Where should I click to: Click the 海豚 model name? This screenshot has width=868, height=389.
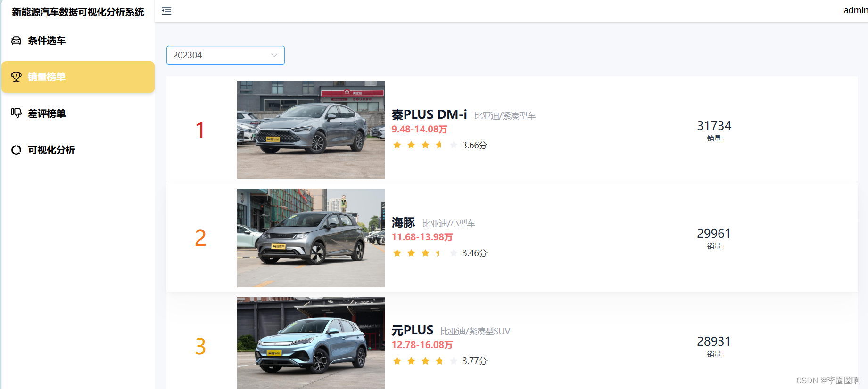click(403, 222)
